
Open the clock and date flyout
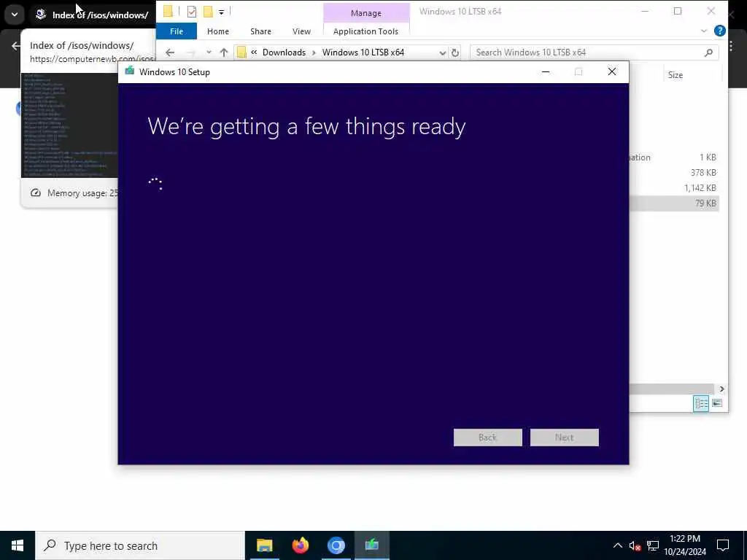coord(685,545)
